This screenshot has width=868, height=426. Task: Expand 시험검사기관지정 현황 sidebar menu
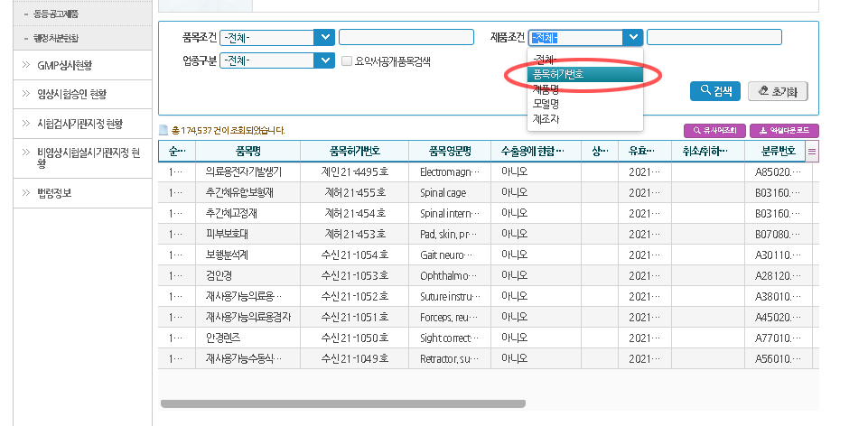coord(82,124)
